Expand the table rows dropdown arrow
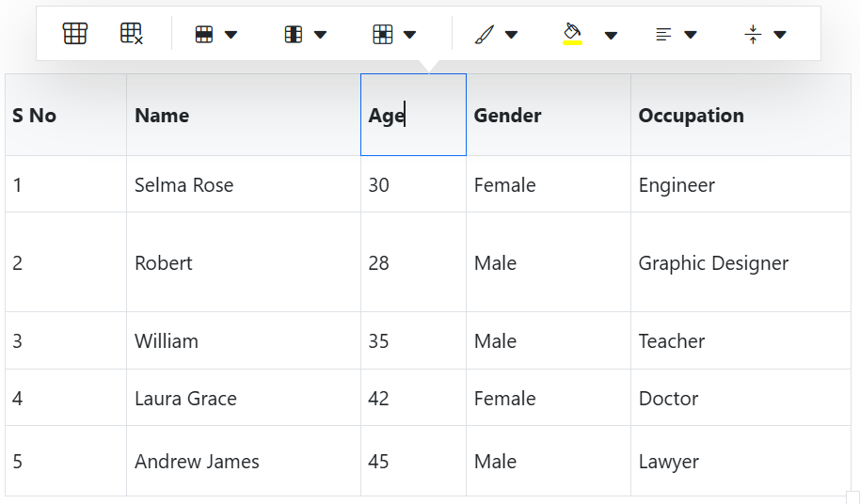This screenshot has height=504, width=860. click(x=231, y=35)
